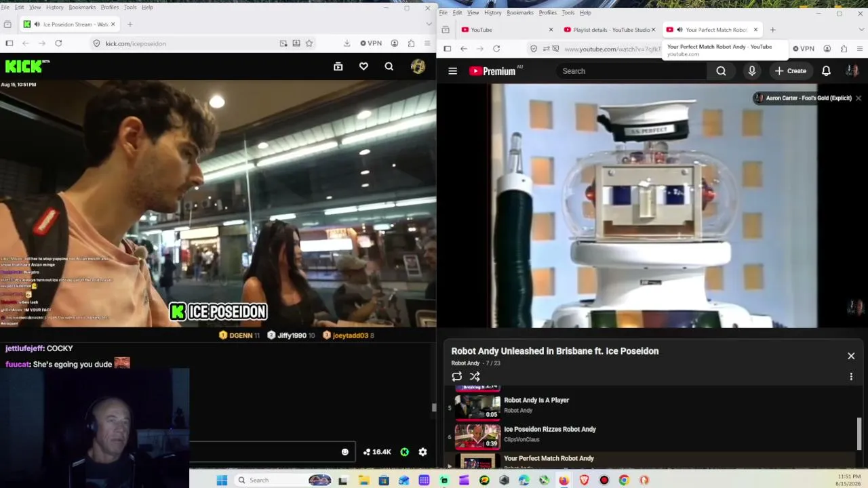This screenshot has width=868, height=488.
Task: Open Google Chrome from the taskbar
Action: [624, 481]
